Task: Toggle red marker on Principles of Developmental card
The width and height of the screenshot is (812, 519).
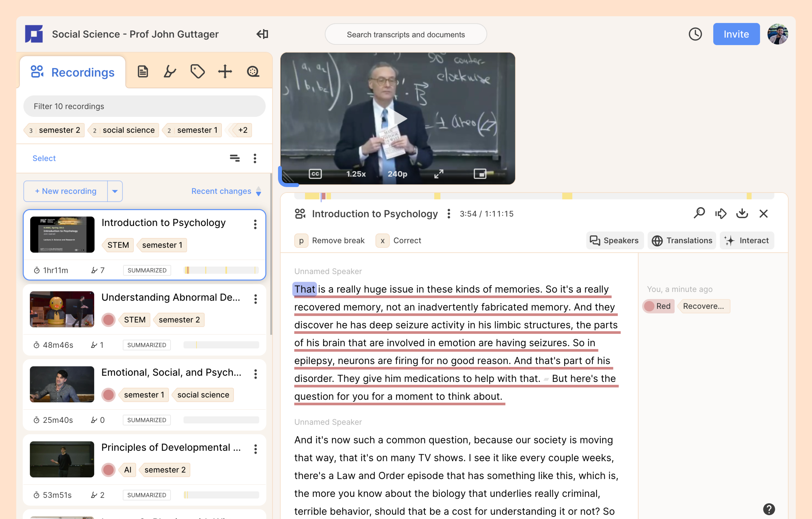Action: [x=108, y=470]
